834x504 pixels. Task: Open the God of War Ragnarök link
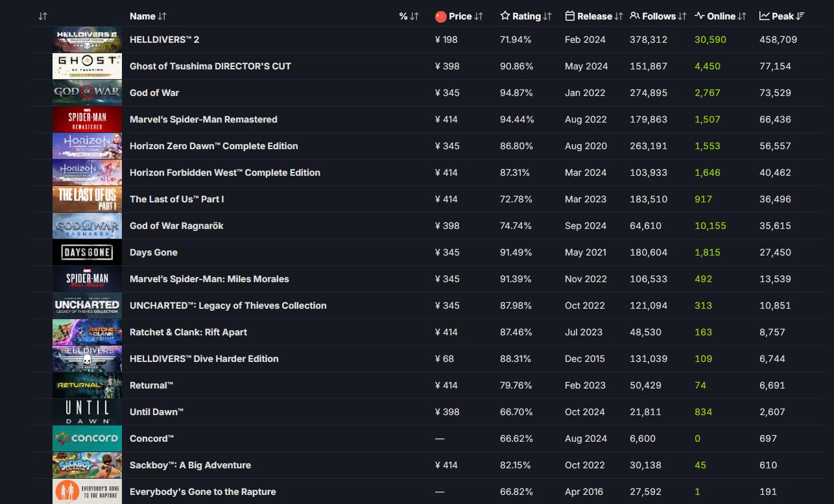pos(176,226)
